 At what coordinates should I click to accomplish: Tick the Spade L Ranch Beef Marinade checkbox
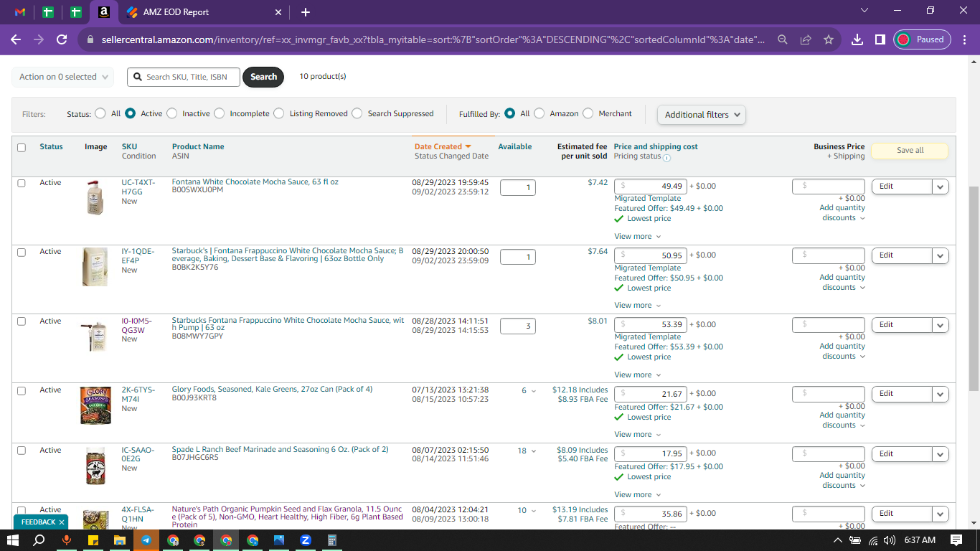[x=22, y=451]
